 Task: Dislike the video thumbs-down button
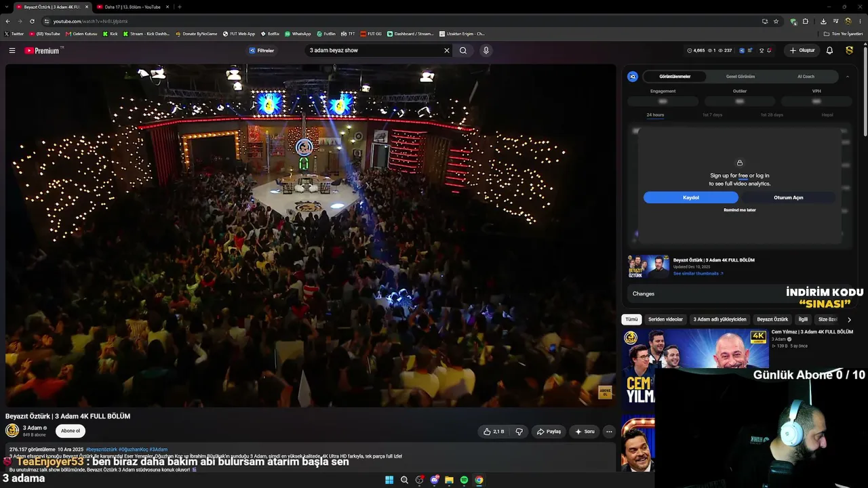coord(519,432)
